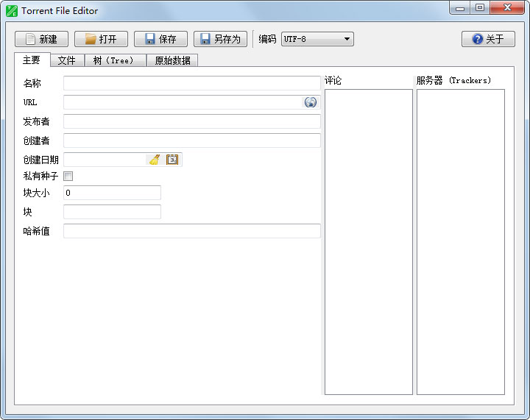Click the 块大小 piece size field
Image resolution: width=530 pixels, height=420 pixels.
[112, 193]
